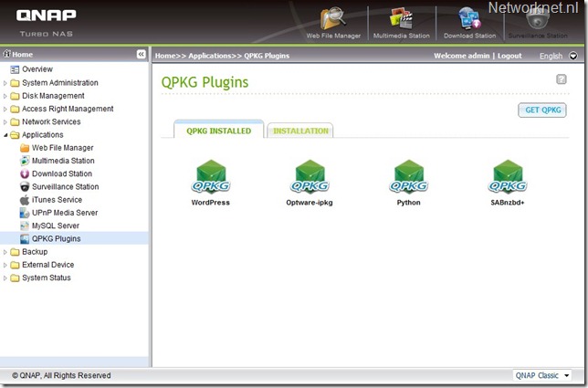Image resolution: width=588 pixels, height=388 pixels.
Task: Click the System Administration folder icon
Action: click(15, 83)
